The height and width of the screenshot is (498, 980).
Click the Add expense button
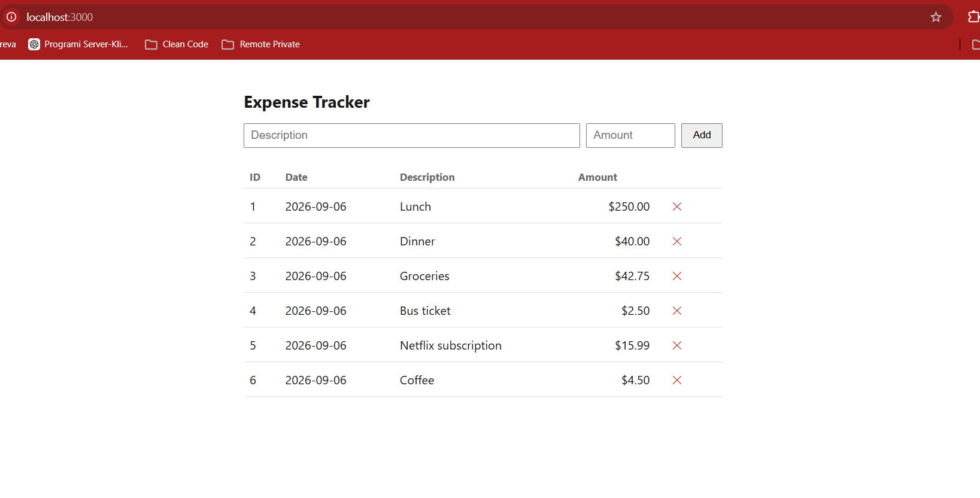pos(702,135)
